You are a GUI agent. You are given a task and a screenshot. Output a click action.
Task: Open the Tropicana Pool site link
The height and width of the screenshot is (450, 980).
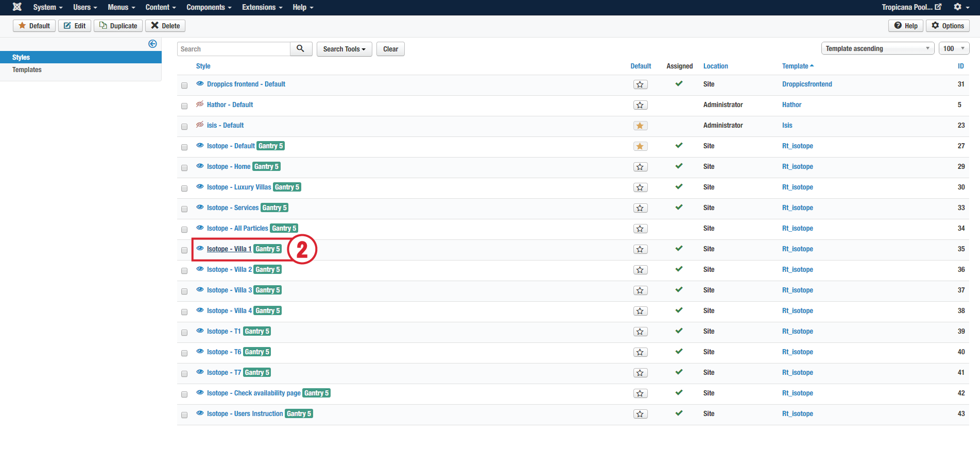912,7
